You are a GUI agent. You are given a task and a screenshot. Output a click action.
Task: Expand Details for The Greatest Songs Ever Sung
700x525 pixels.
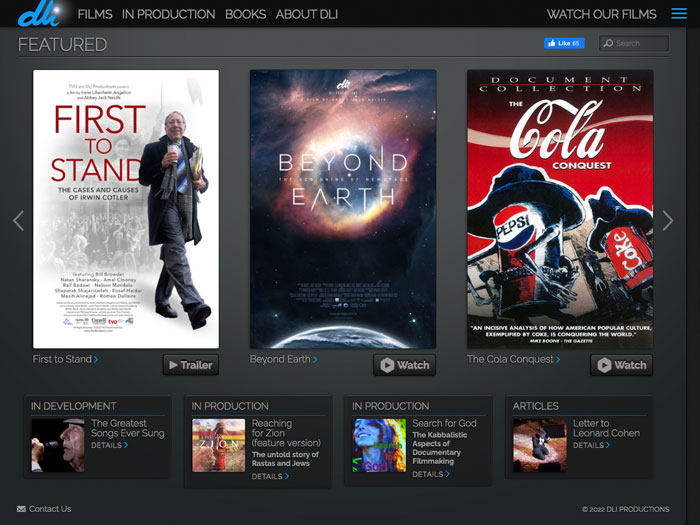(109, 445)
